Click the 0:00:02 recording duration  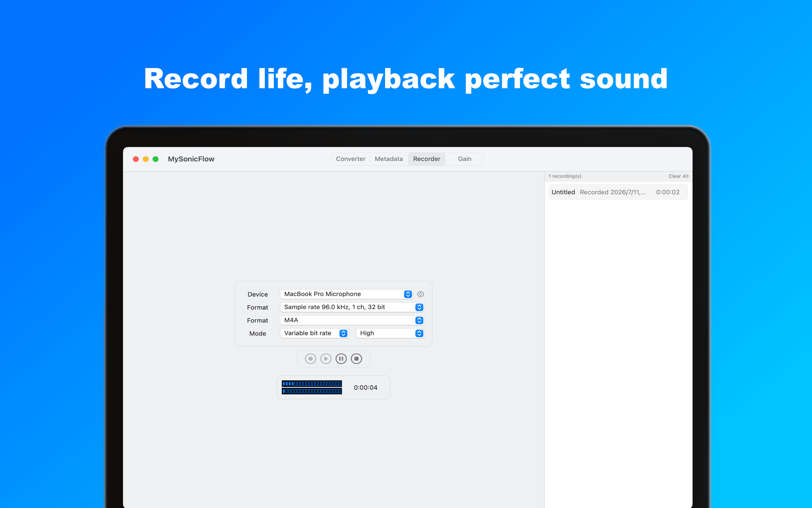(x=668, y=192)
